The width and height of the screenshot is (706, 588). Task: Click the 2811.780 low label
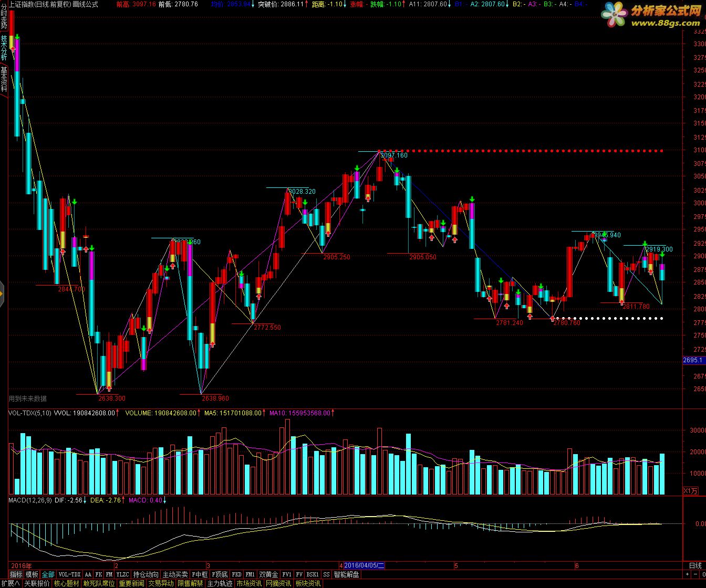click(x=636, y=307)
